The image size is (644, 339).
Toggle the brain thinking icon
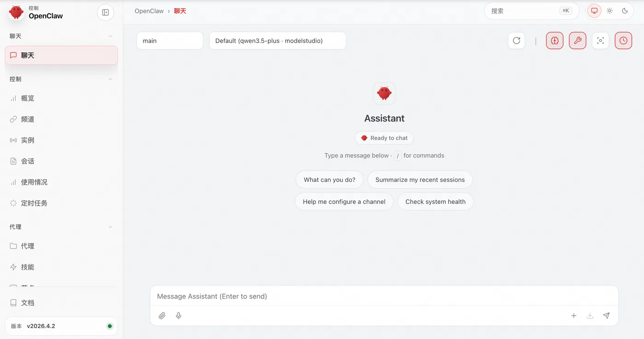555,40
